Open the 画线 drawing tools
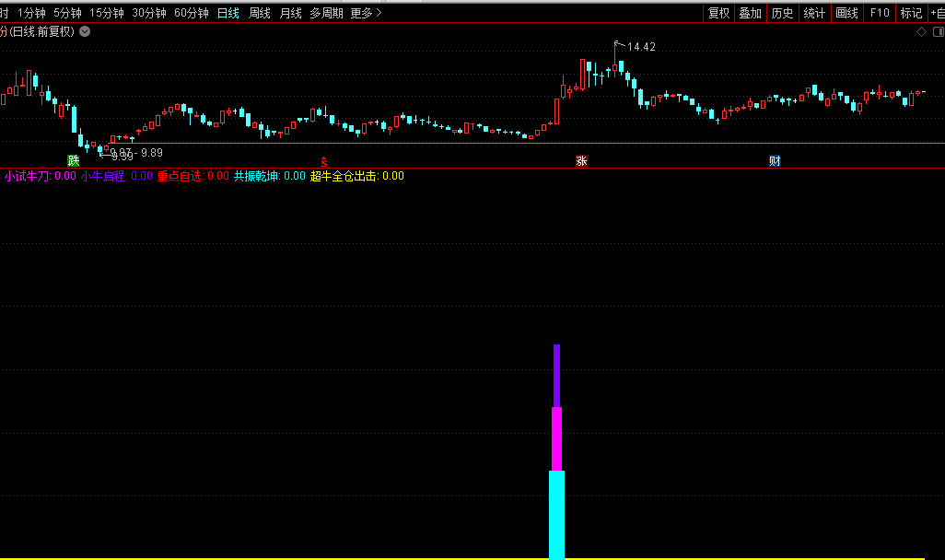The image size is (945, 560). pyautogui.click(x=846, y=13)
